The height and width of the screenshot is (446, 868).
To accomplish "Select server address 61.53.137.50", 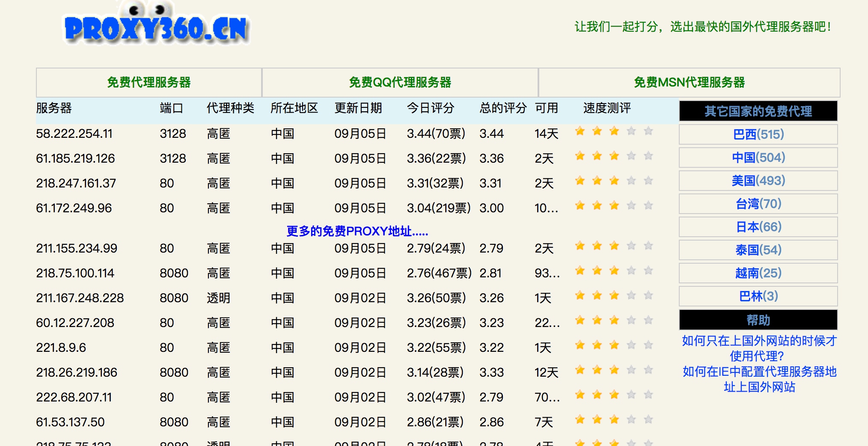I will click(70, 422).
